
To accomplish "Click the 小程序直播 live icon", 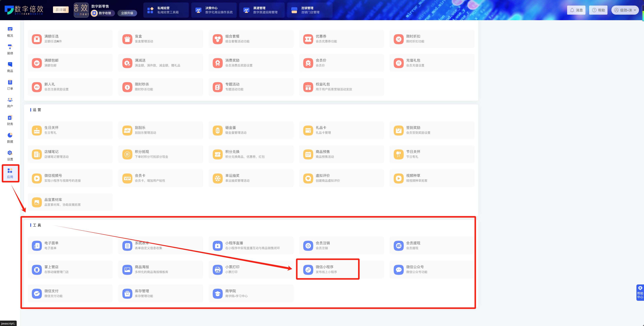I will click(x=218, y=245).
